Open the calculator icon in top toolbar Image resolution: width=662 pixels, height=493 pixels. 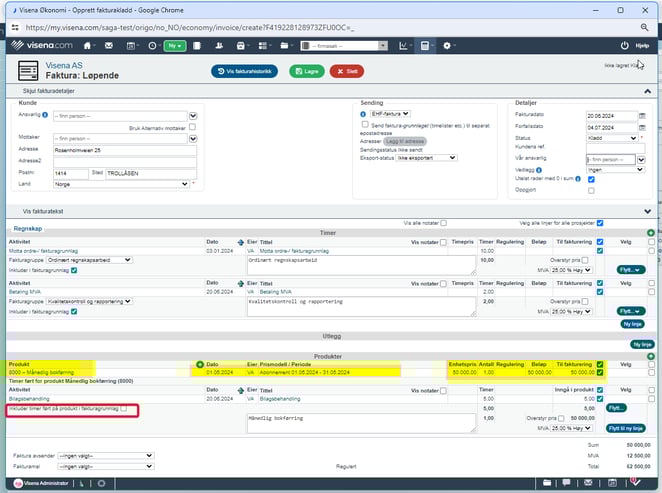pos(425,46)
